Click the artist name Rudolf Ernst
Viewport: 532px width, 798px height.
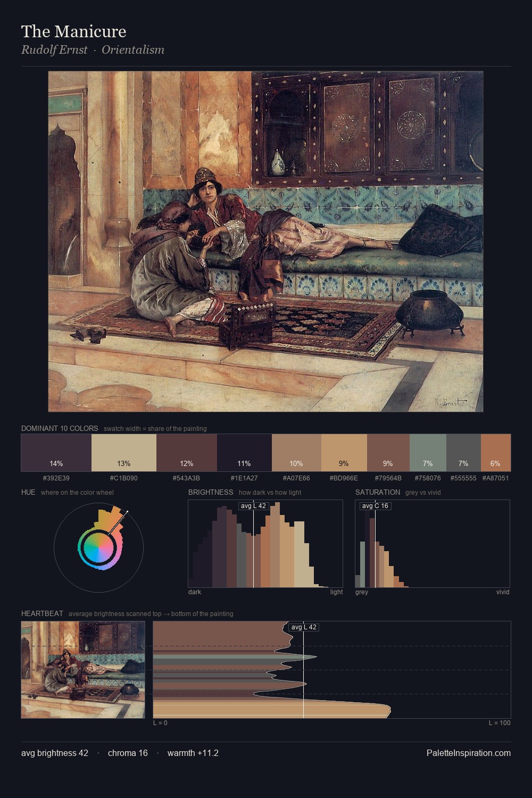(54, 50)
